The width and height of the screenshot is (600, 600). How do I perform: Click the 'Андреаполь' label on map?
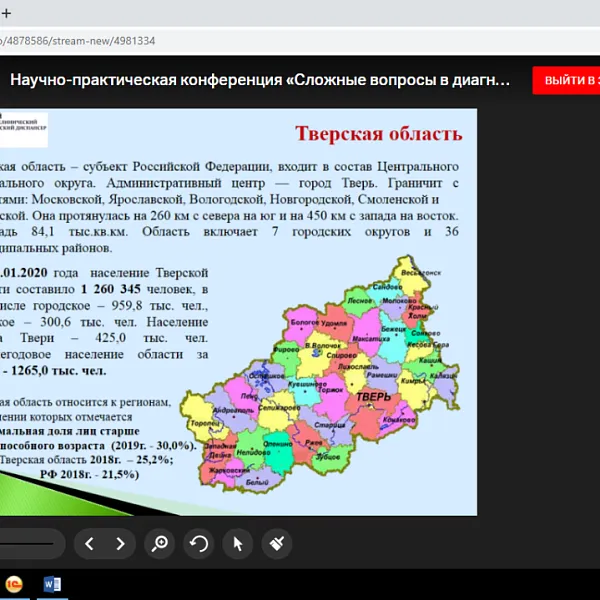[233, 410]
